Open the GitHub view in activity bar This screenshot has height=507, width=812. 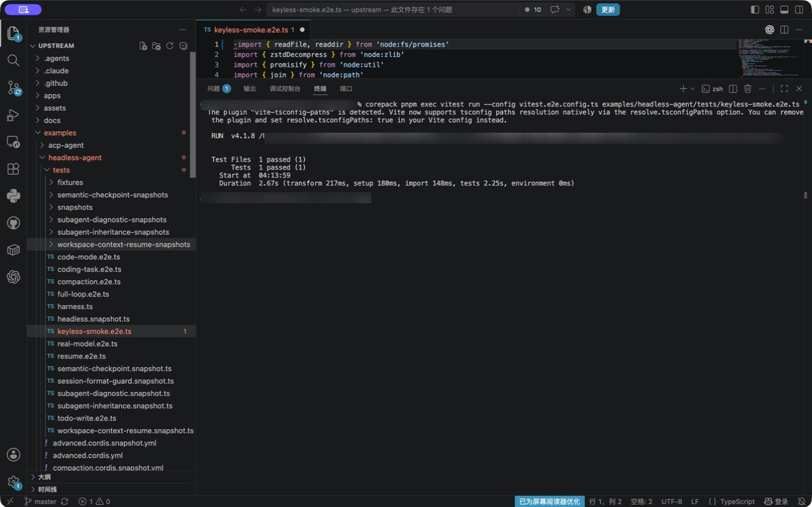13,223
